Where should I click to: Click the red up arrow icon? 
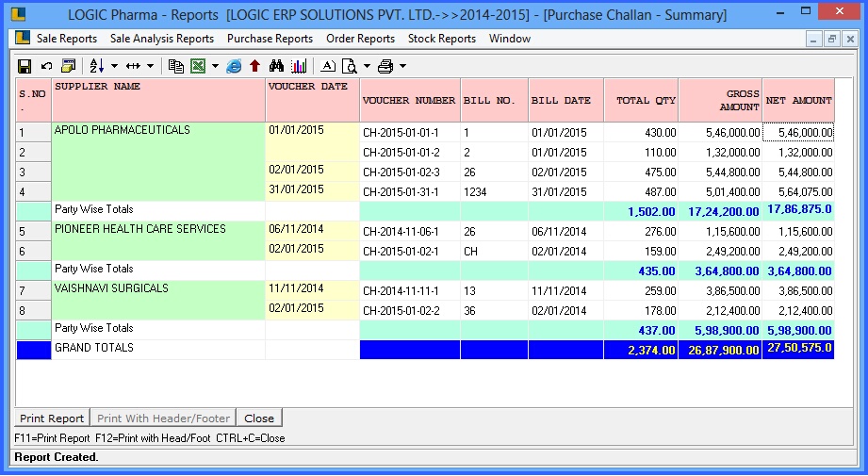tap(254, 66)
